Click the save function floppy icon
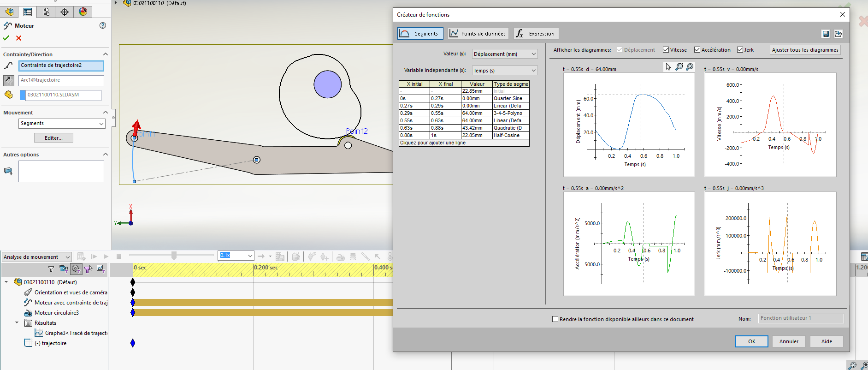The image size is (868, 370). (x=826, y=34)
